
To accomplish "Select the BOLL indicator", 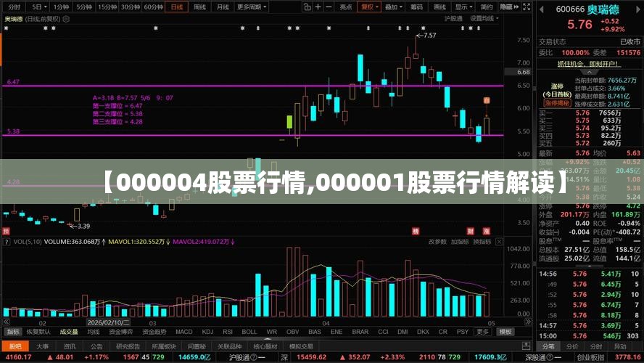I will coord(249,332).
